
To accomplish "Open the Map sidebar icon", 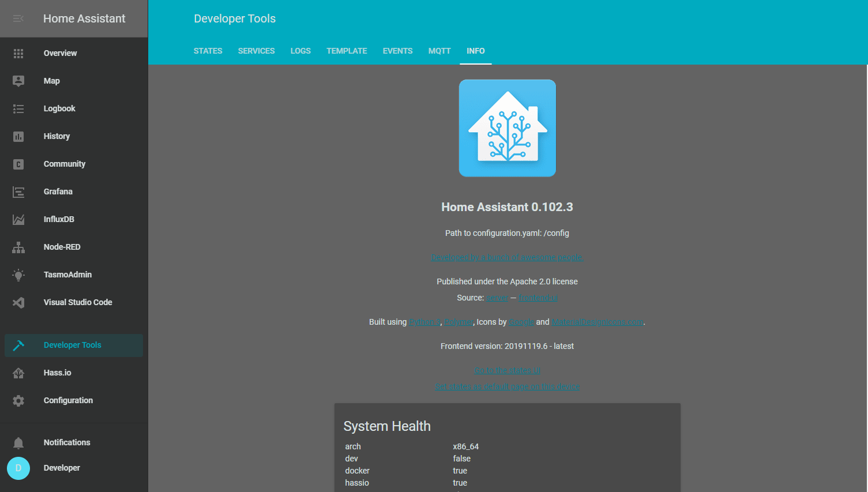I will (18, 81).
